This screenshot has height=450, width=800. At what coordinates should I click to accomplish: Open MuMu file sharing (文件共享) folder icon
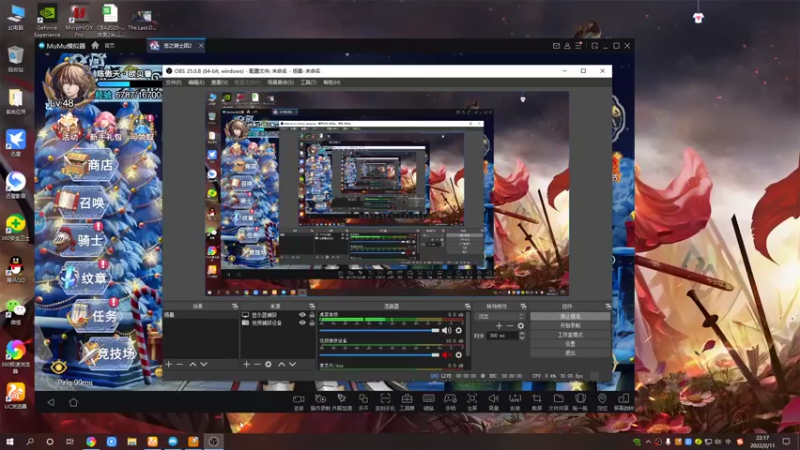tap(559, 398)
